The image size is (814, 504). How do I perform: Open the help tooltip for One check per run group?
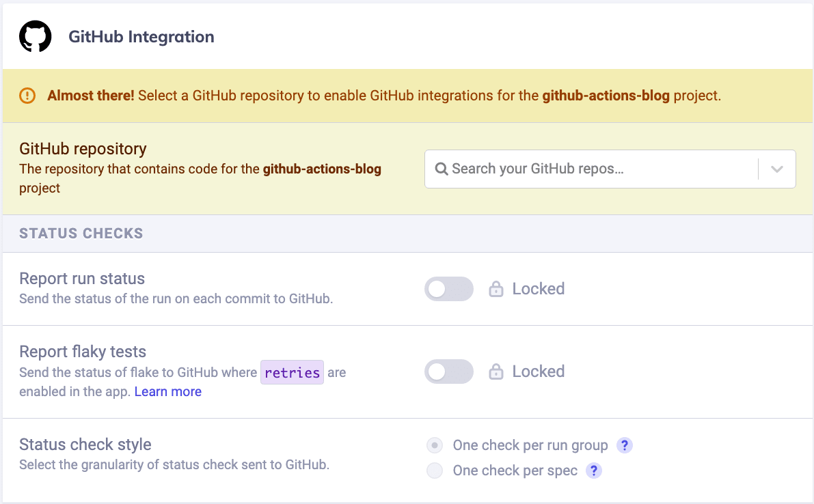pyautogui.click(x=625, y=445)
